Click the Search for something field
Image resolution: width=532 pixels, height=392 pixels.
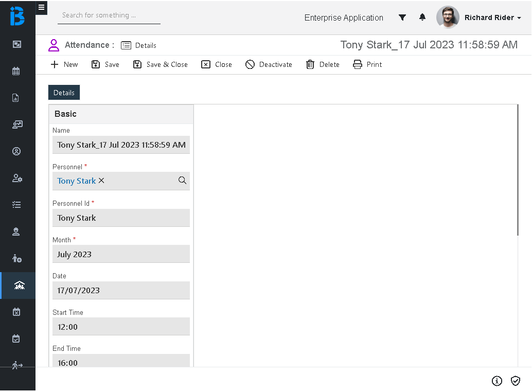[x=109, y=15]
